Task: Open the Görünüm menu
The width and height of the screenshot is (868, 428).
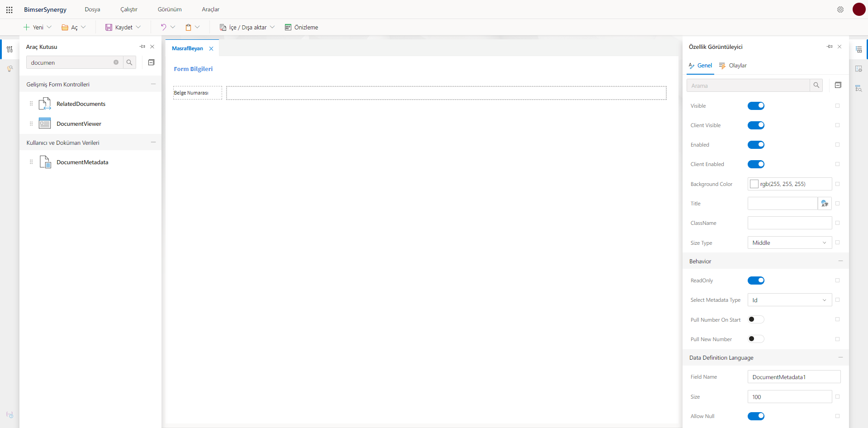Action: [170, 10]
